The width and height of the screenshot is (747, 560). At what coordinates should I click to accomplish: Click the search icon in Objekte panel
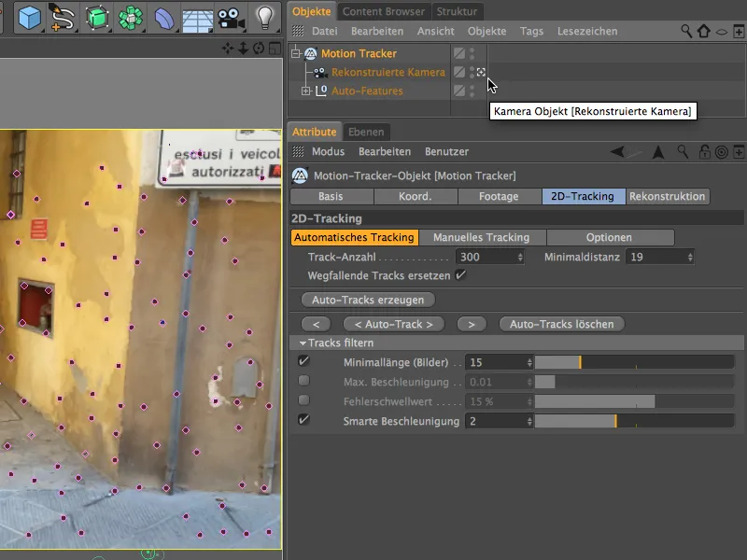(x=686, y=32)
